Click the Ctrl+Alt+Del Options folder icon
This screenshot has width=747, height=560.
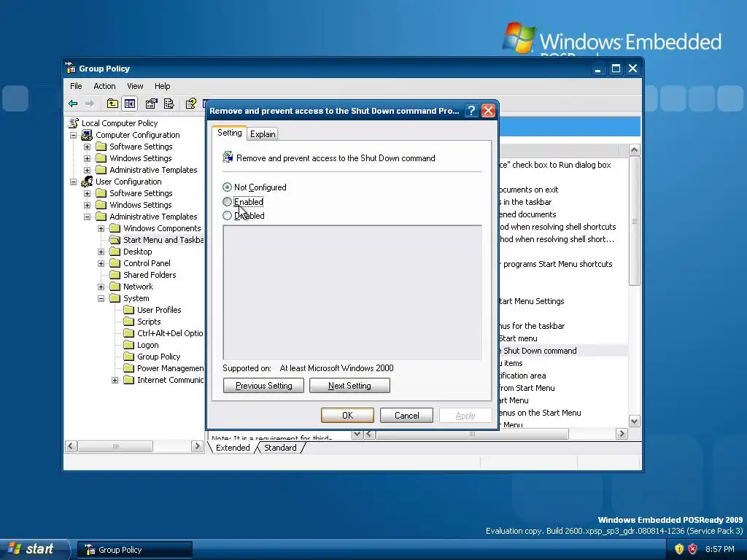point(128,332)
